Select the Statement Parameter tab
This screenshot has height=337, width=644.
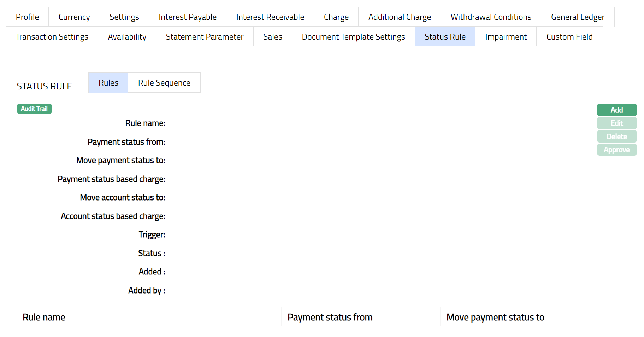205,37
